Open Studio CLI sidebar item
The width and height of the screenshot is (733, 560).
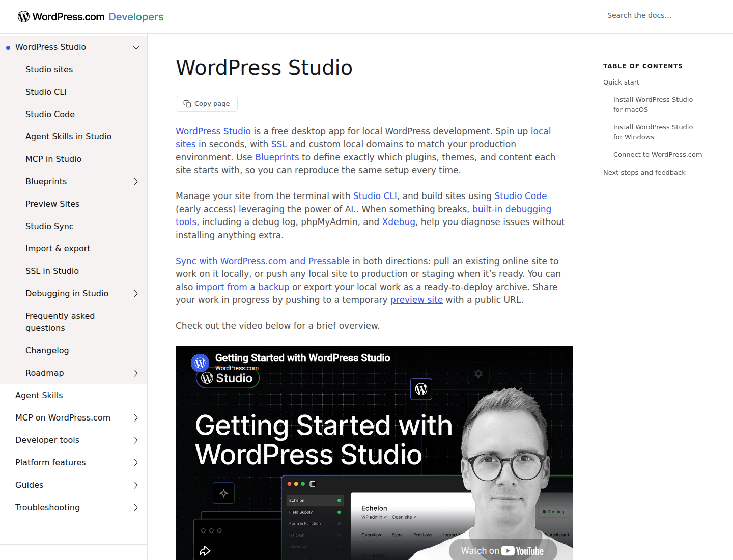(46, 92)
